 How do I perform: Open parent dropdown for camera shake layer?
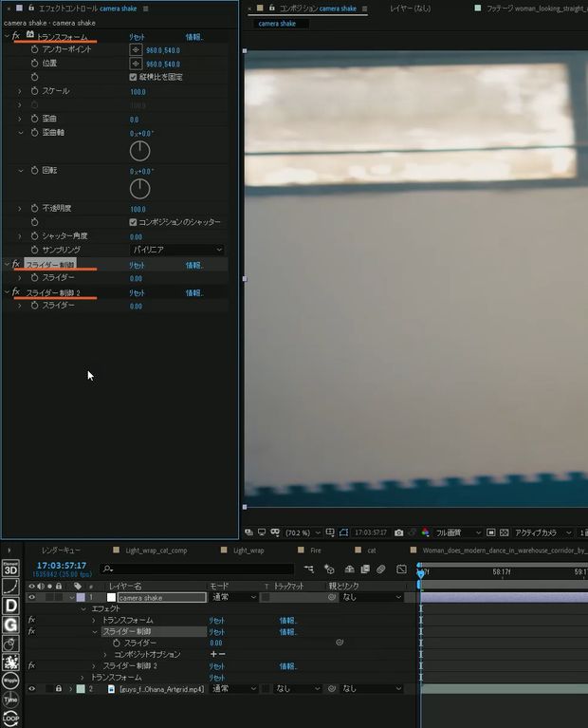click(x=371, y=598)
